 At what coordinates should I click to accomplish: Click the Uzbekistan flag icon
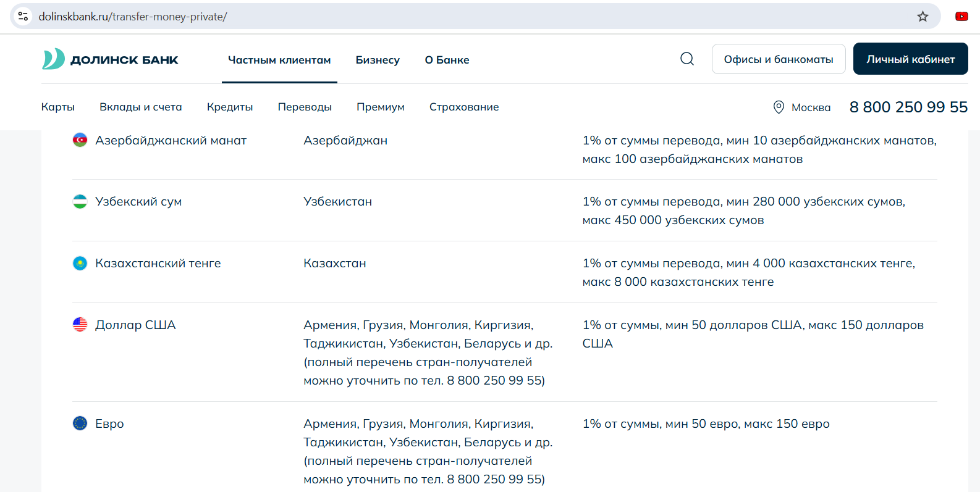(x=80, y=201)
